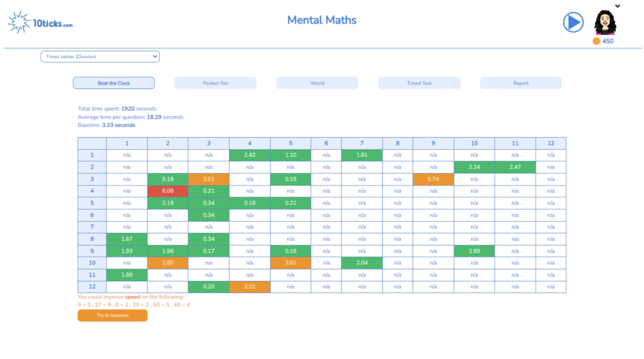
Task: Click row header 7
Action: (x=92, y=227)
